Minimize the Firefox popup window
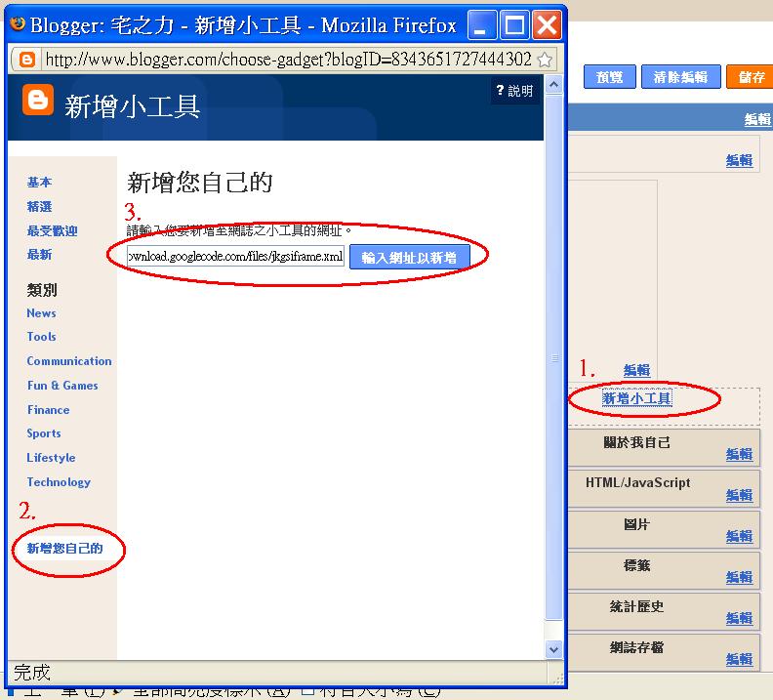 point(481,24)
